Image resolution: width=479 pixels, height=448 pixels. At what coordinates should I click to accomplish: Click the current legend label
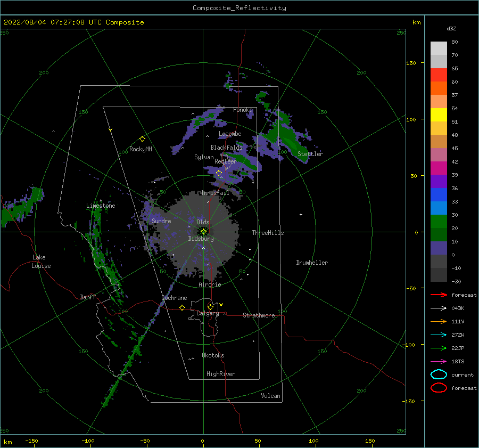click(463, 374)
